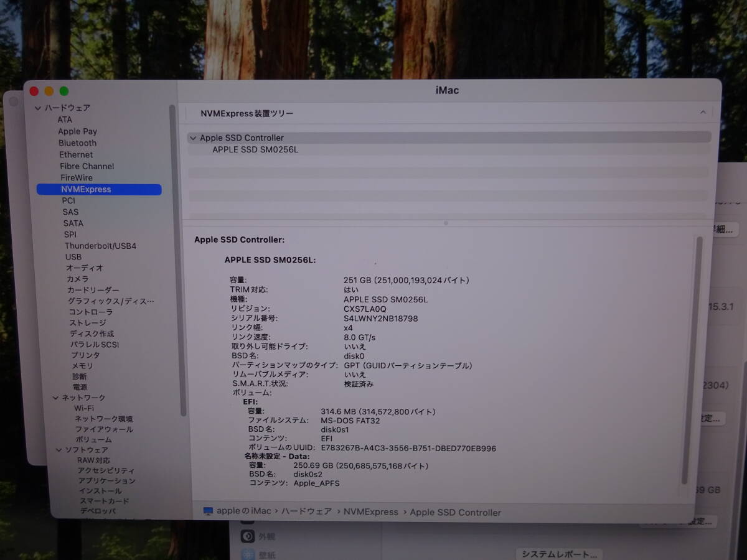Click the リンク速度 value 8.0 GT/s
Image resolution: width=747 pixels, height=560 pixels.
360,337
